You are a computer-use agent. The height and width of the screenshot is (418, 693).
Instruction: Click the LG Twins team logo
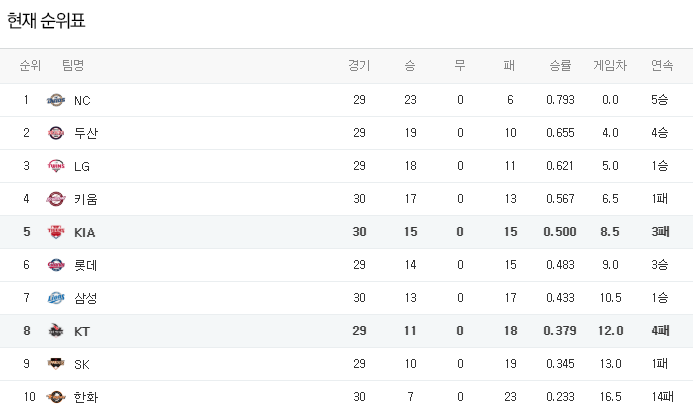pyautogui.click(x=56, y=166)
